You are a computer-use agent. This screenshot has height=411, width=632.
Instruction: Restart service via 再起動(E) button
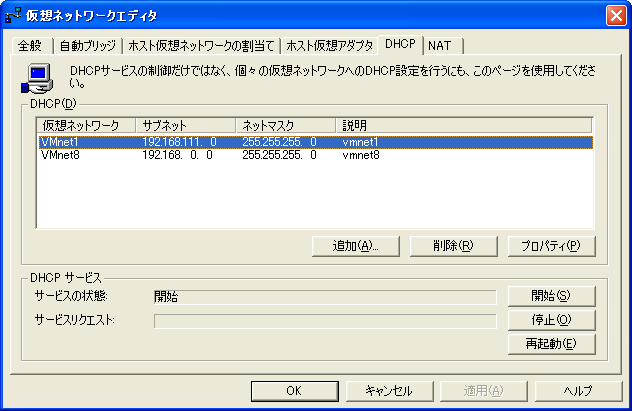[551, 344]
